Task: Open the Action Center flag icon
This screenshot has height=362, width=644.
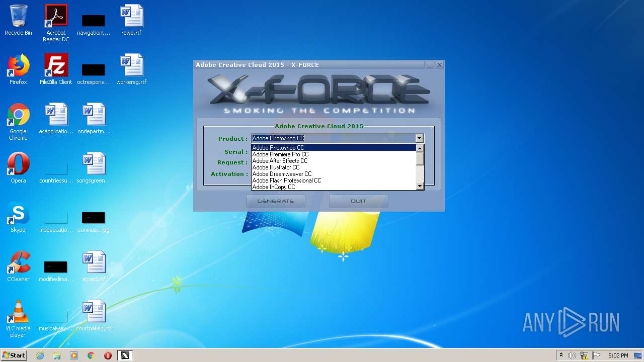Action: [x=596, y=355]
